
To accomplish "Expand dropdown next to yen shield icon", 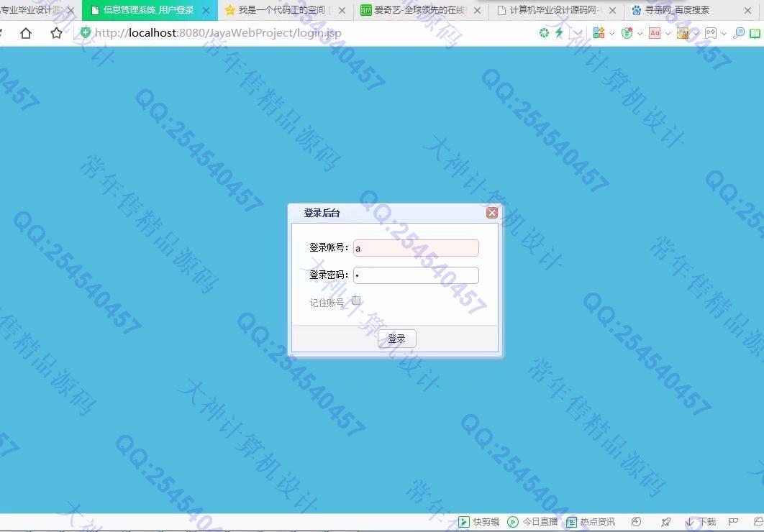I will (x=640, y=34).
